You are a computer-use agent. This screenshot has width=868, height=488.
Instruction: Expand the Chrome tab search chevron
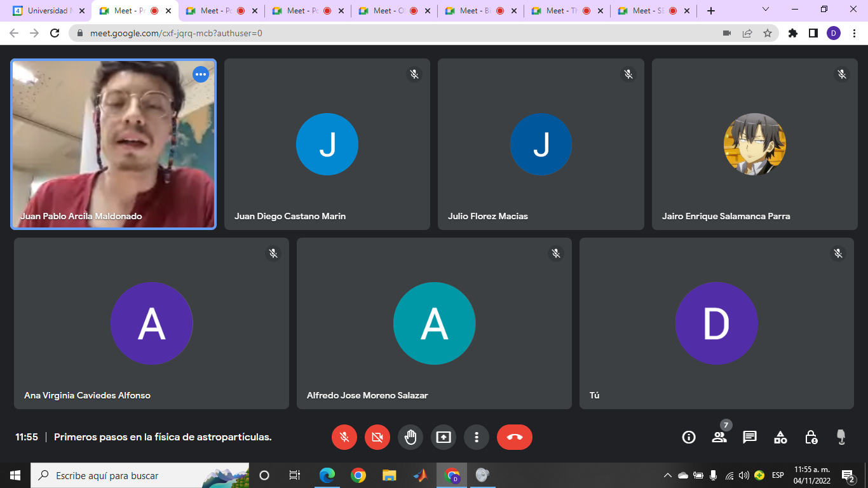pyautogui.click(x=765, y=10)
